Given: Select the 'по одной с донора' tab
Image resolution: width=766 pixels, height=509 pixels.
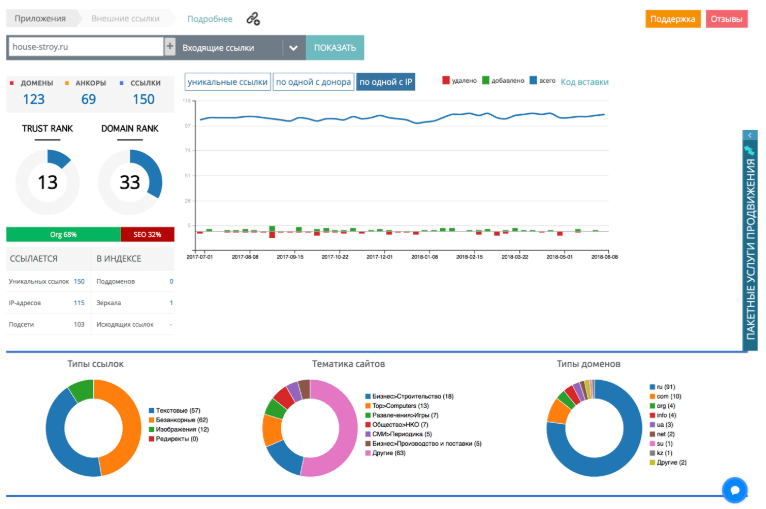Looking at the screenshot, I should tap(313, 82).
